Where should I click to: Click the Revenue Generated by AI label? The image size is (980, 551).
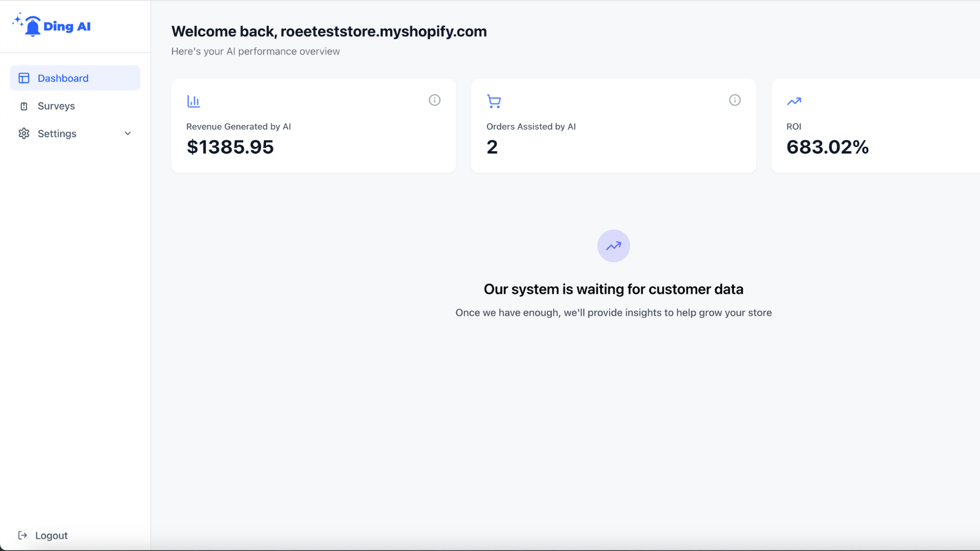tap(239, 127)
